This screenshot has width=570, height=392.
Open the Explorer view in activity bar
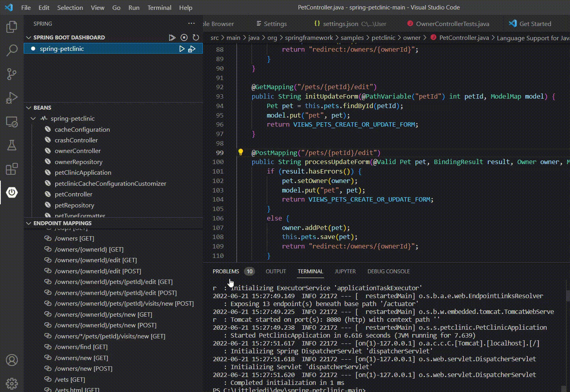click(x=12, y=27)
